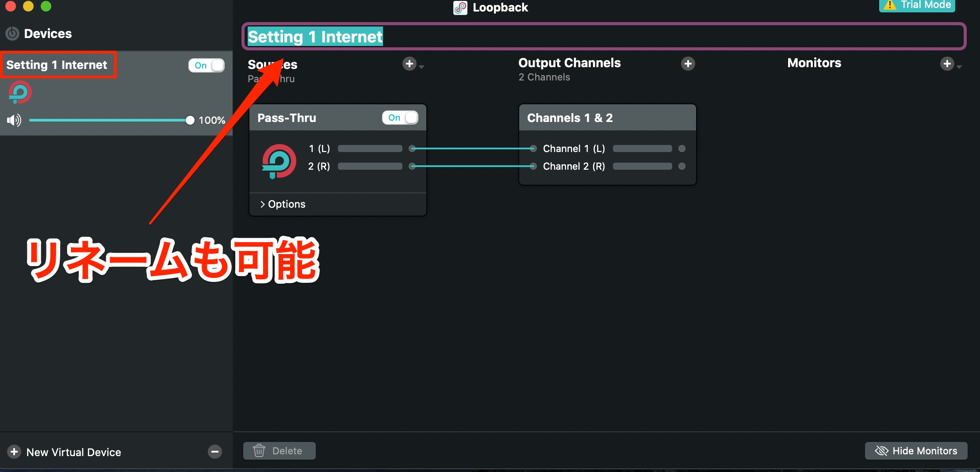Add a new source with plus button

(x=410, y=64)
